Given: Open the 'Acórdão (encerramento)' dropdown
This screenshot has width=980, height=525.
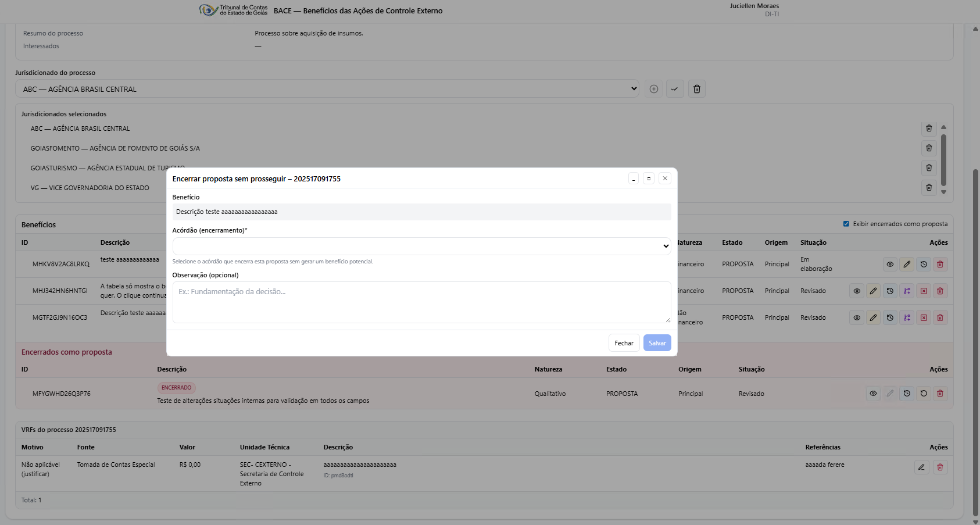Looking at the screenshot, I should 421,247.
